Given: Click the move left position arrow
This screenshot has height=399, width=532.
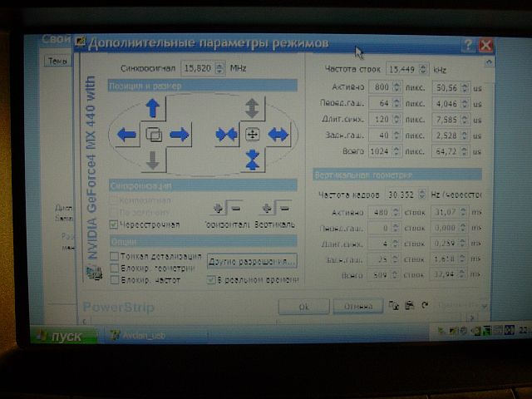Looking at the screenshot, I should pyautogui.click(x=127, y=135).
